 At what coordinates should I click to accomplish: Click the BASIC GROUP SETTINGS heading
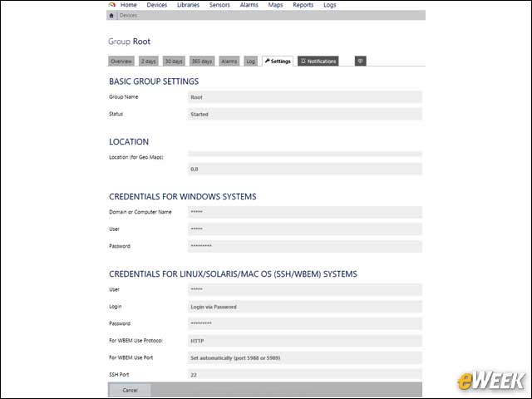pyautogui.click(x=154, y=81)
